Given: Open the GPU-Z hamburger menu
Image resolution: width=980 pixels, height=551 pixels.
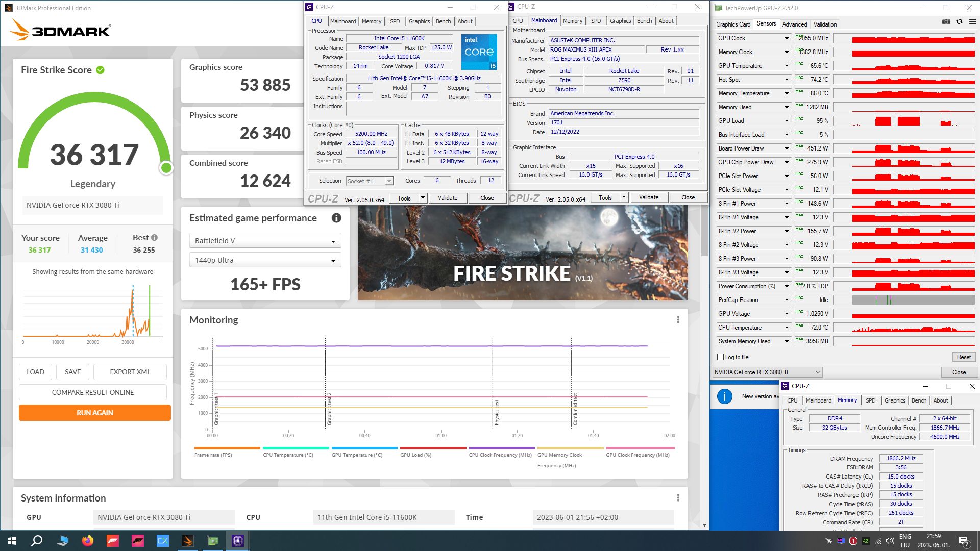Looking at the screenshot, I should [972, 22].
